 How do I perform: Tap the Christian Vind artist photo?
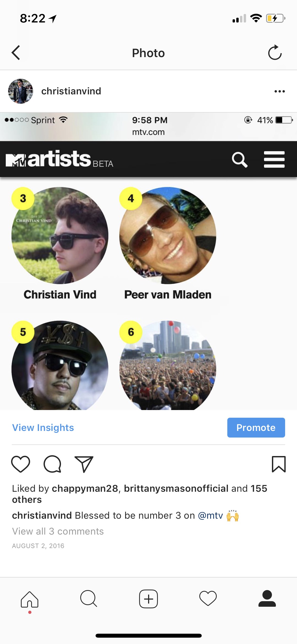click(x=60, y=235)
